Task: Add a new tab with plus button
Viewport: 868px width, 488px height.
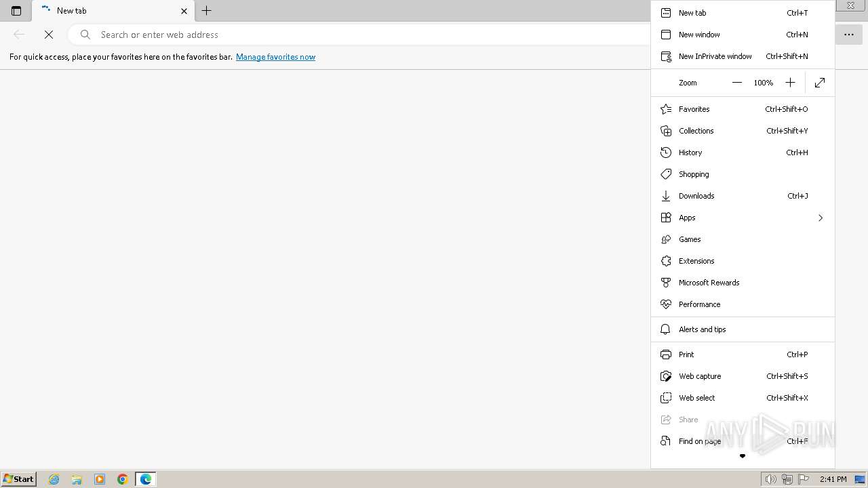Action: tap(207, 10)
